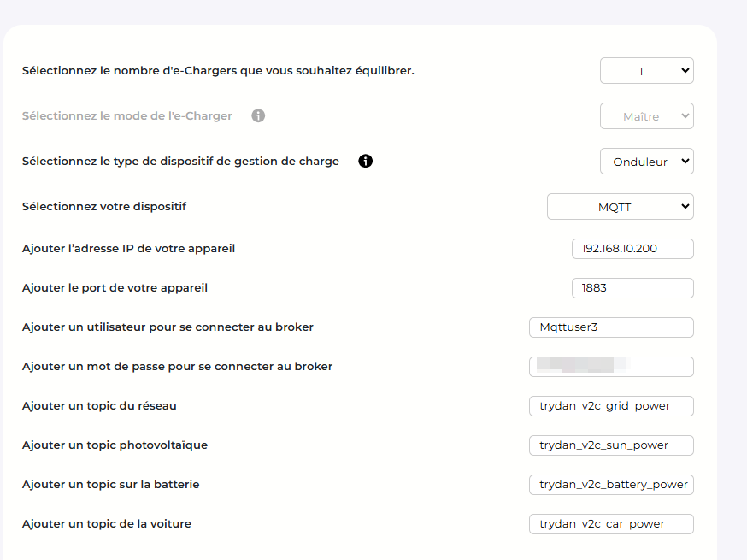Click the 'Ajouter l'adresse IP de votre appareil' label
747x560 pixels.
coord(128,249)
